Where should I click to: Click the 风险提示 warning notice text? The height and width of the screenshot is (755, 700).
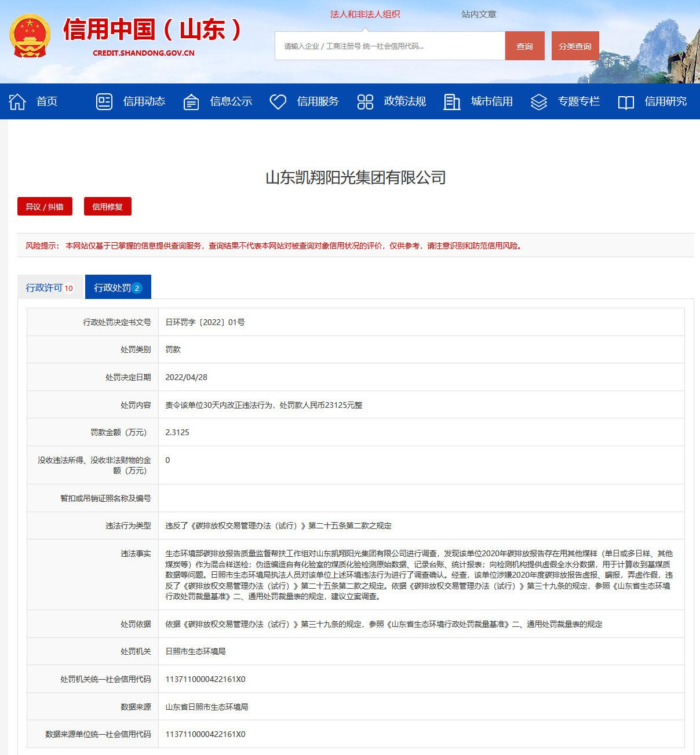274,246
